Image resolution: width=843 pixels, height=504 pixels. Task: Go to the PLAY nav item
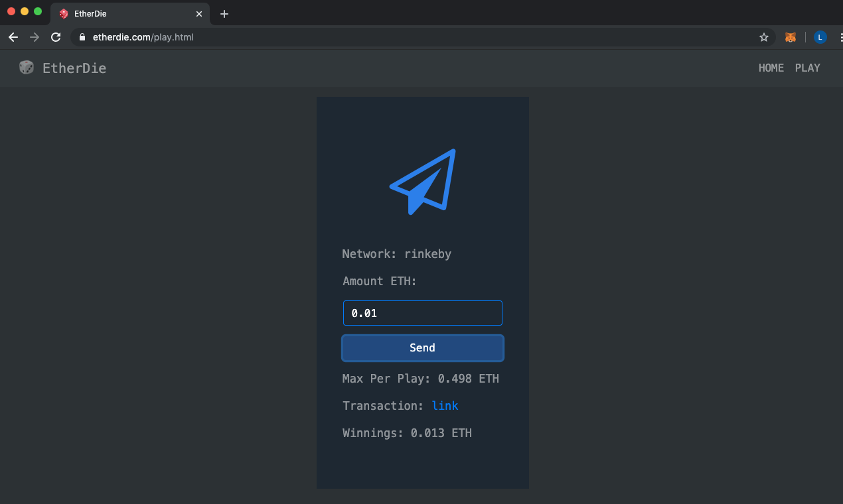pos(808,68)
